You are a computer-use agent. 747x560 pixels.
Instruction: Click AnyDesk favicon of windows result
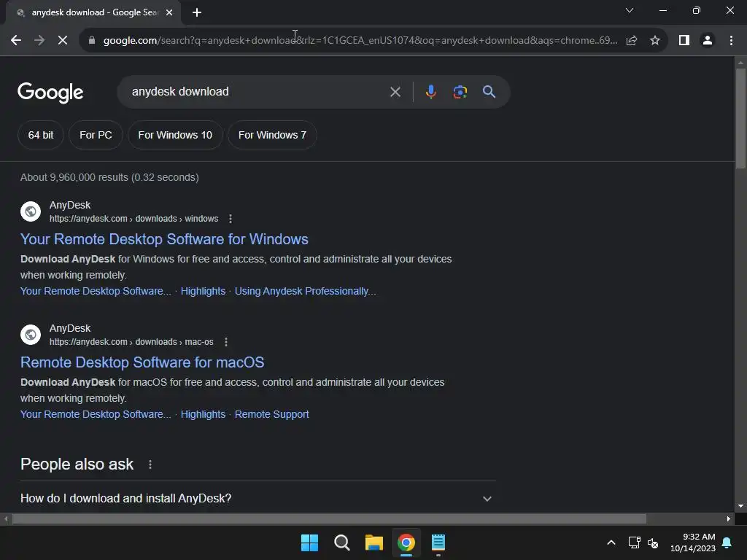point(31,211)
